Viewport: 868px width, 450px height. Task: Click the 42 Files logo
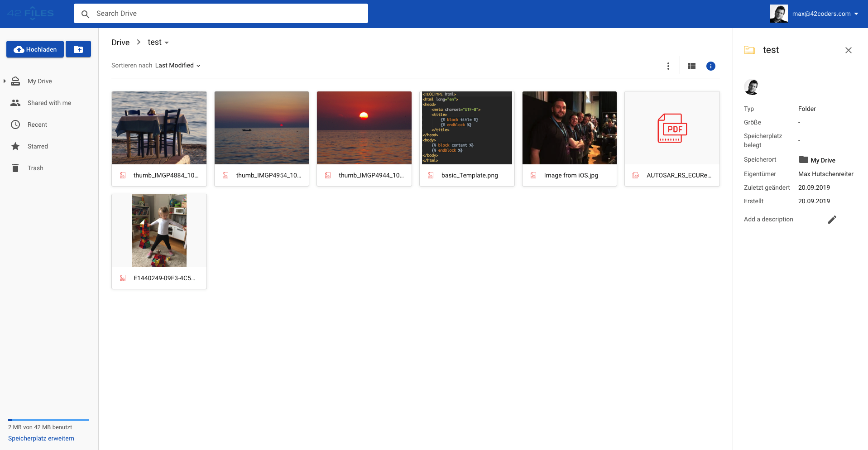30,14
